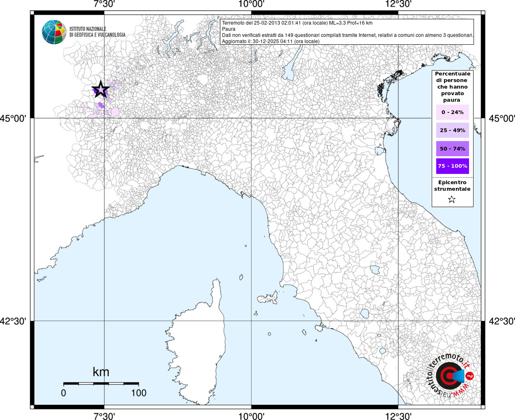Click the Percentuale di persone legend title
Viewport: 515px width, 420px height.
click(452, 87)
